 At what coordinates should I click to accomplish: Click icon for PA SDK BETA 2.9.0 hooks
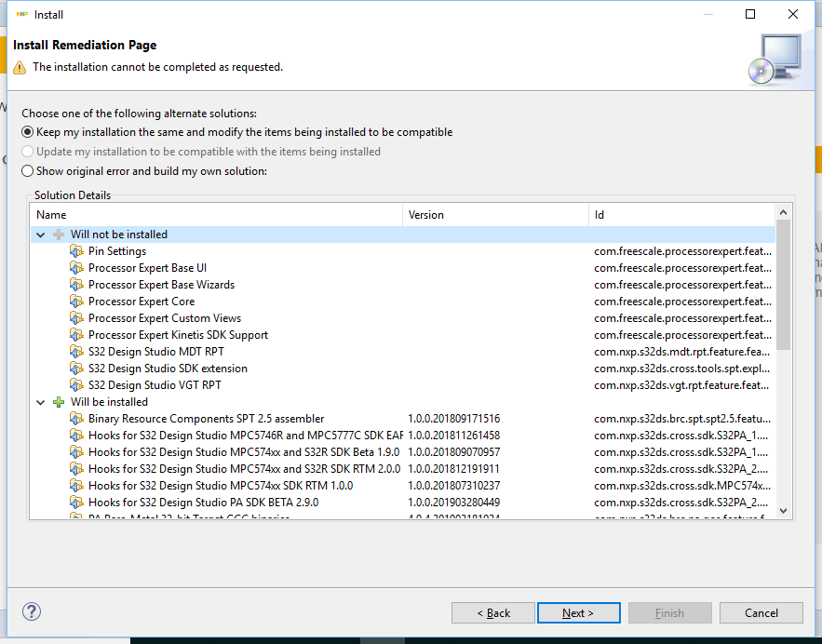point(76,503)
